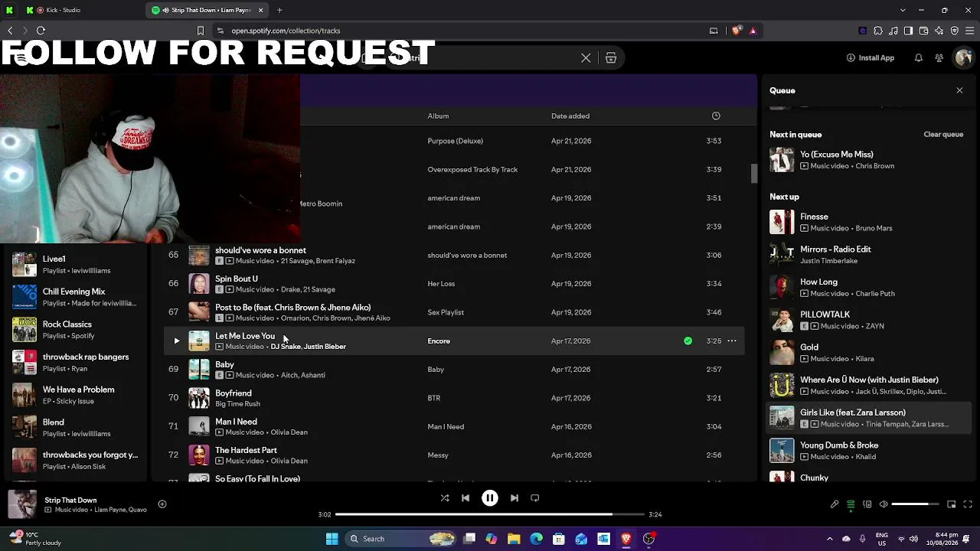Viewport: 980px width, 551px height.
Task: Open the Purpose (Deluxe) album link
Action: 455,141
